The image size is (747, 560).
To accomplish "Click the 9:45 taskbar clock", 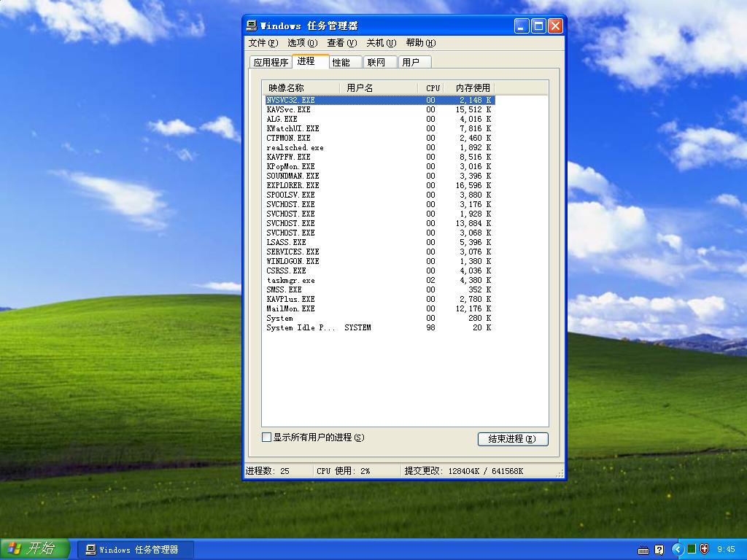I will (726, 550).
